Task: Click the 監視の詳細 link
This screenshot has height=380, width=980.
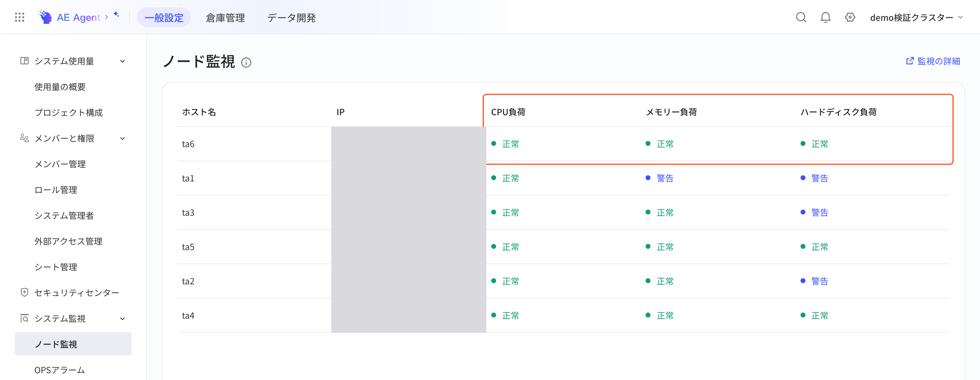Action: (939, 61)
